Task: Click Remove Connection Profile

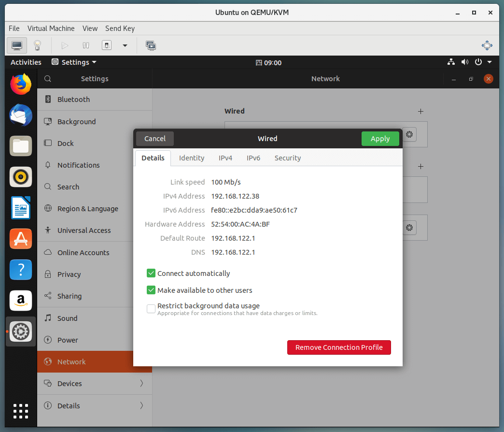Action: click(x=339, y=347)
